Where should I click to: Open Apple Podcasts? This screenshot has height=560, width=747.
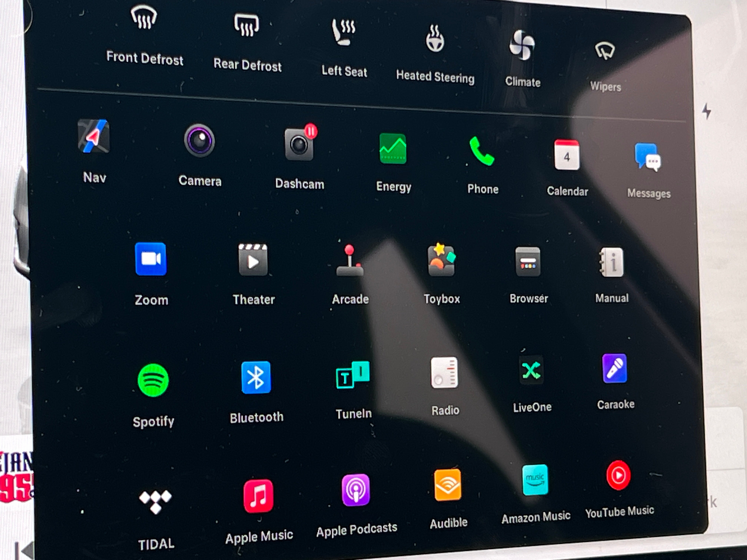356,490
